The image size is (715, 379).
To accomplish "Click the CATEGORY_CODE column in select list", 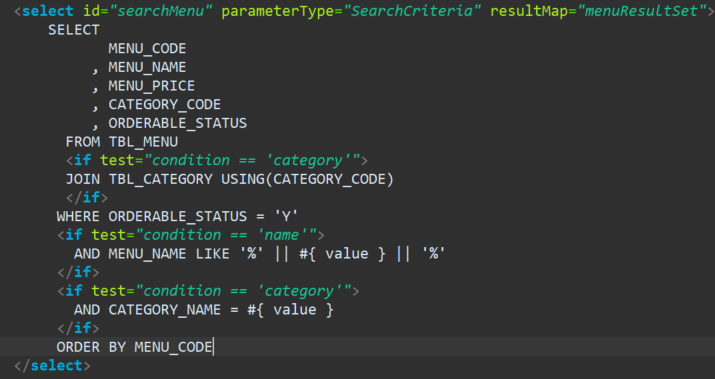I will pyautogui.click(x=165, y=104).
